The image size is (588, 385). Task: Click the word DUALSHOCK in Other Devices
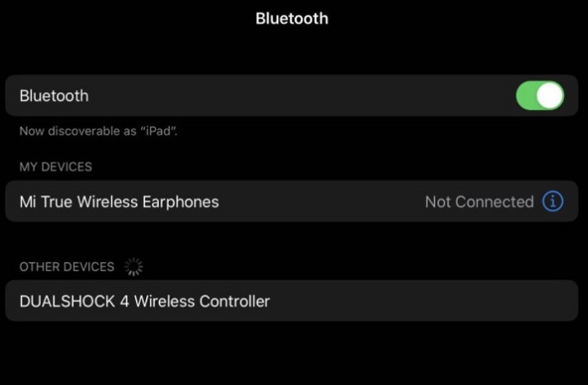click(x=67, y=301)
